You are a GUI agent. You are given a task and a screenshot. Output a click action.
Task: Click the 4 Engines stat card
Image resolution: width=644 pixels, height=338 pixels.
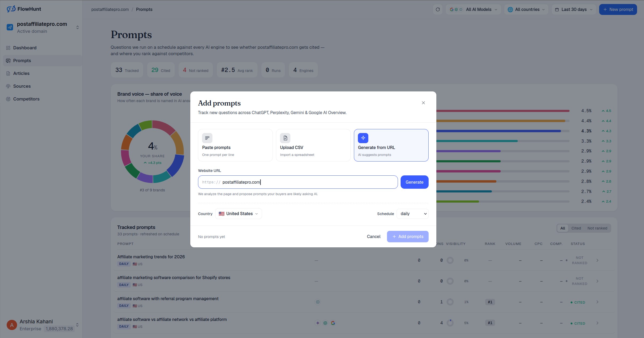coord(303,70)
